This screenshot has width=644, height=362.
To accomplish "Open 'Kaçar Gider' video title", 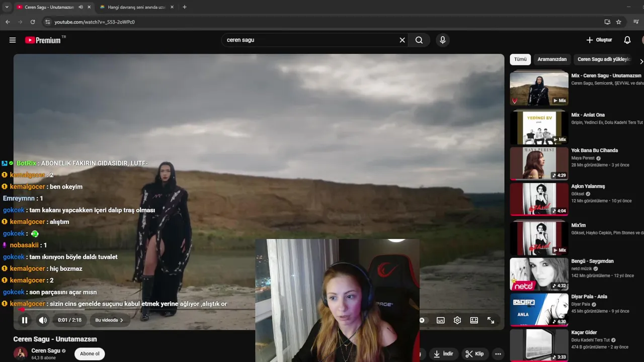I will point(584,332).
